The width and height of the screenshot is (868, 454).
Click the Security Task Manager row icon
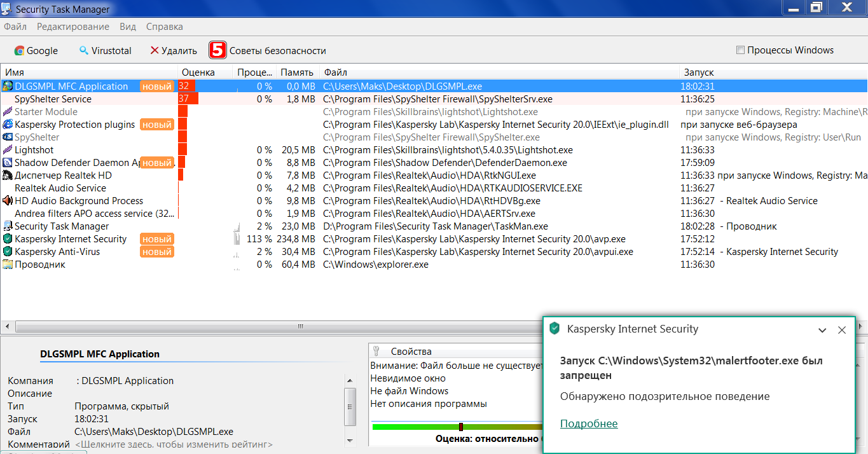point(8,226)
